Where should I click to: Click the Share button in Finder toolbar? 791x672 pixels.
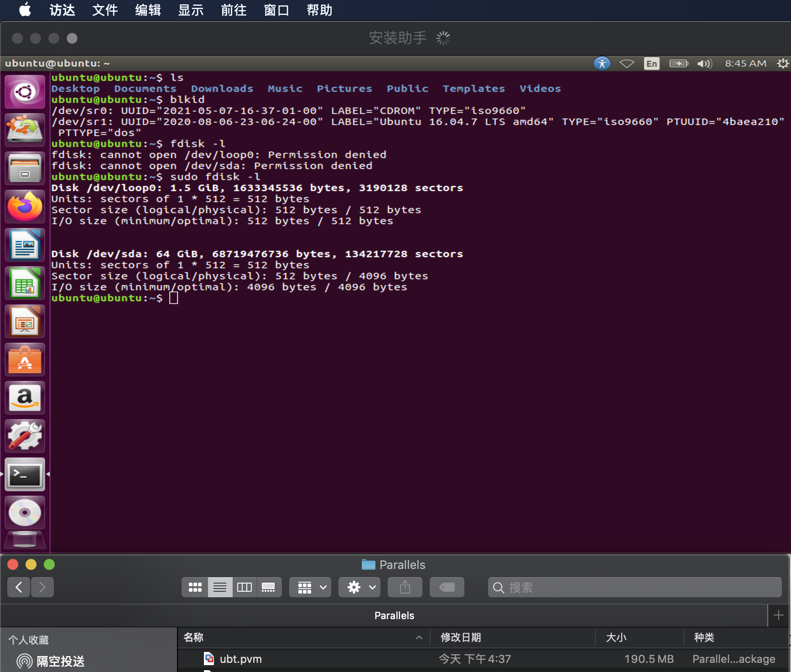point(405,587)
